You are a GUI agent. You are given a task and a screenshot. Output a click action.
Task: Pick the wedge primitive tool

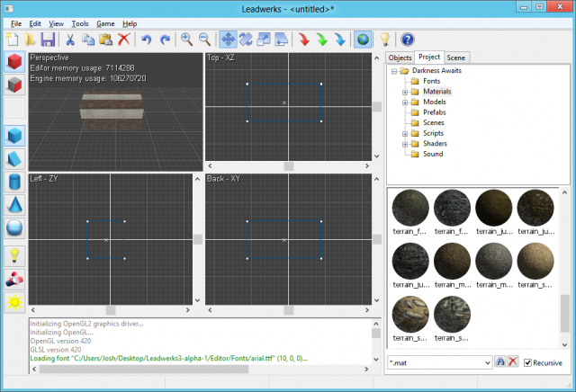(15, 159)
